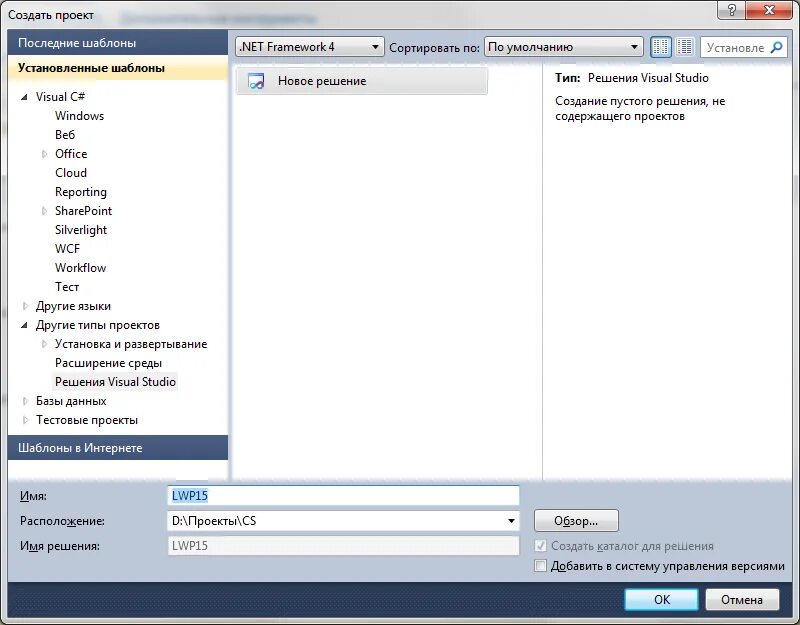This screenshot has width=800, height=625.
Task: Click the search magnifier icon
Action: tap(777, 47)
